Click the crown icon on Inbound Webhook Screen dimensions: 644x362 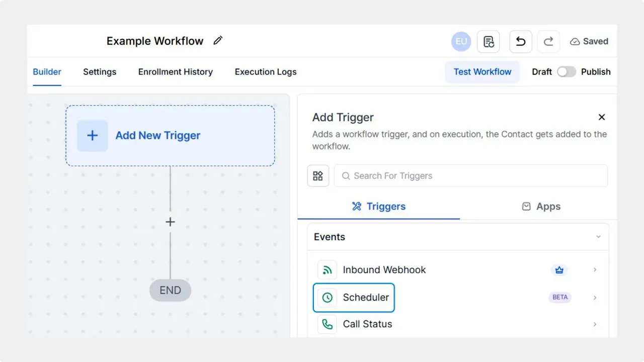(x=559, y=270)
